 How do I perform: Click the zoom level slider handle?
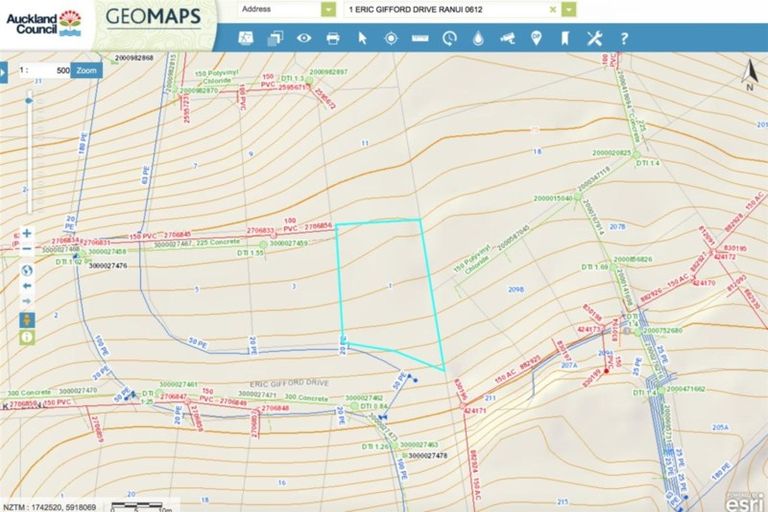click(x=28, y=101)
